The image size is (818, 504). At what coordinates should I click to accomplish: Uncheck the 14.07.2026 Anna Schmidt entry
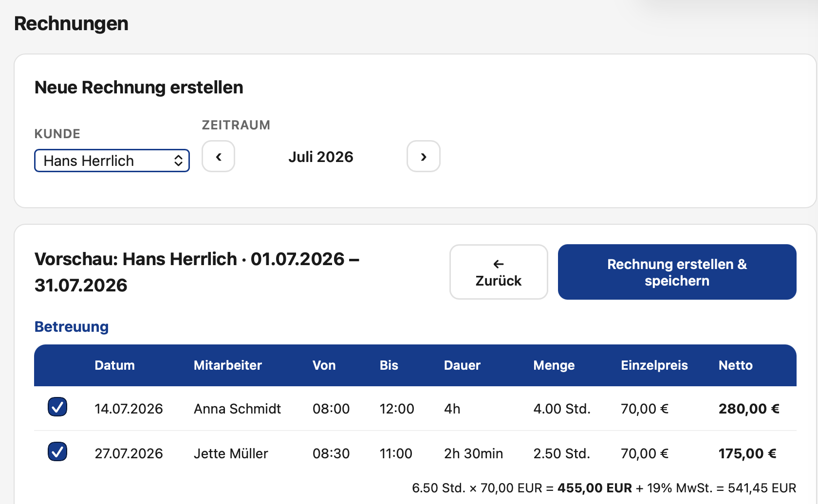(x=57, y=407)
